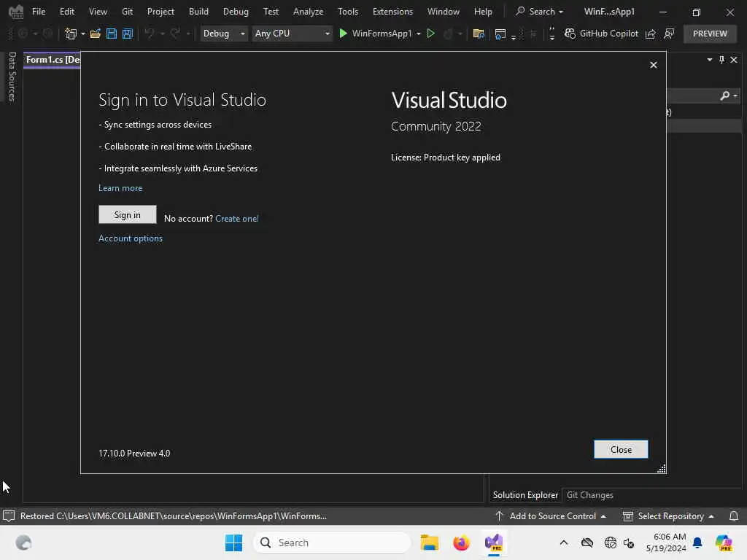Click the window layout icon in toolbar
This screenshot has height=560, width=747.
click(x=500, y=34)
